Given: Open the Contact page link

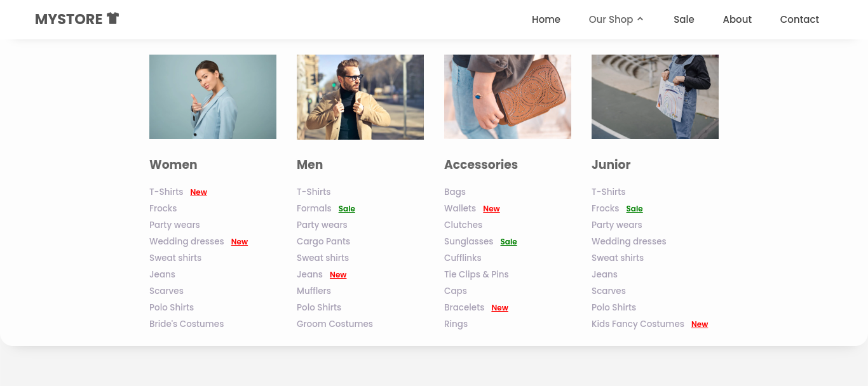Looking at the screenshot, I should [799, 20].
